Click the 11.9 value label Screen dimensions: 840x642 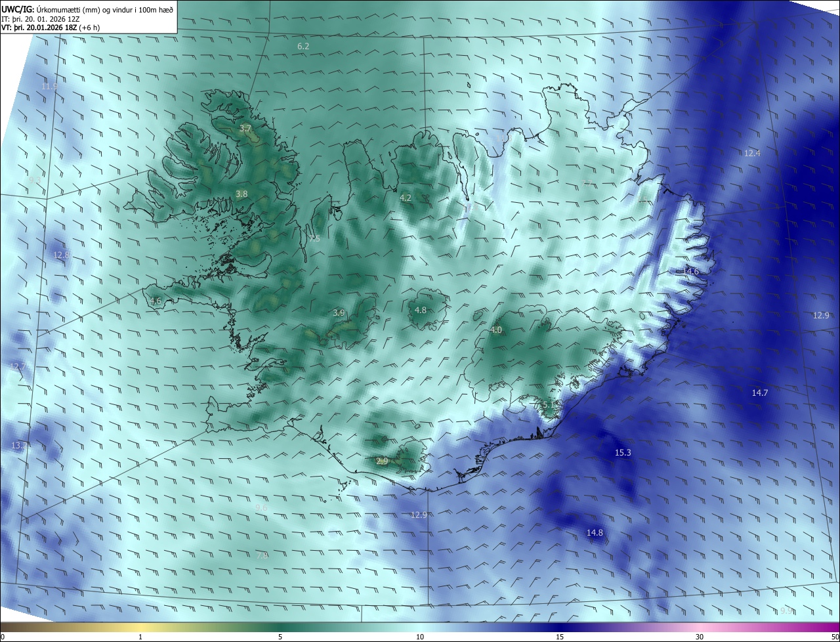point(49,86)
